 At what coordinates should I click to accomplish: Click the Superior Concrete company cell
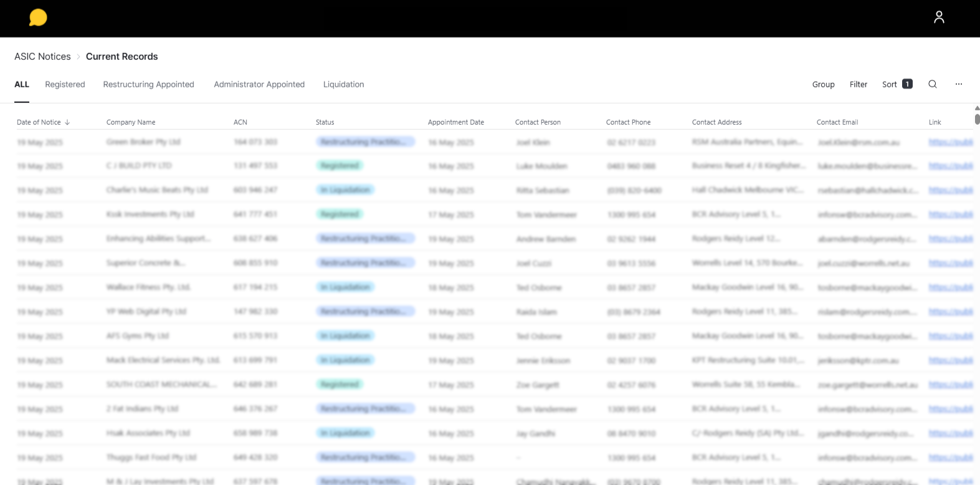pos(146,263)
